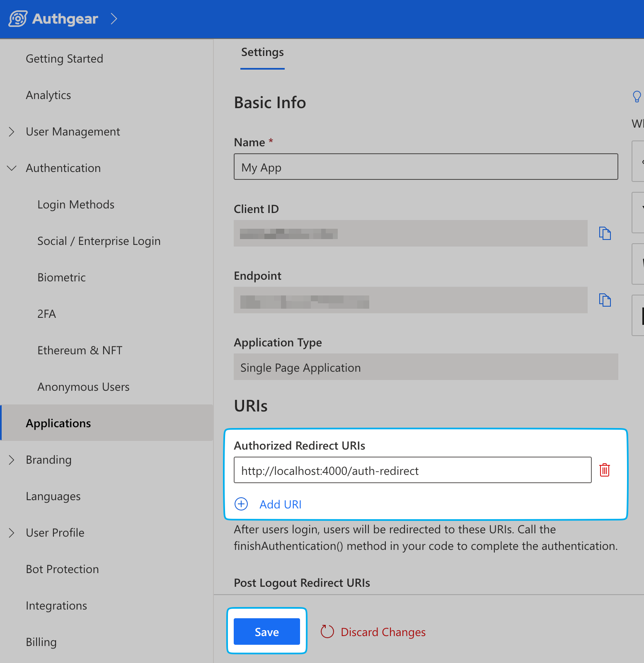The image size is (644, 663).
Task: Click the breadcrumb chevron next to Authgear
Action: (114, 19)
